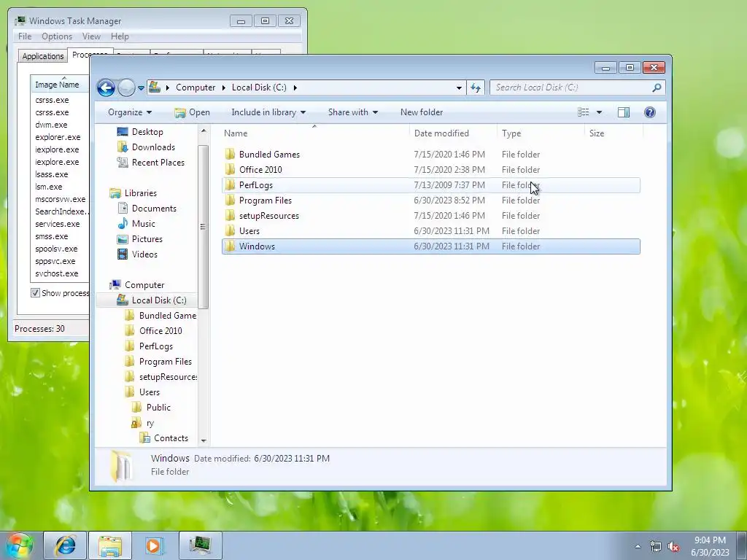Click the drive icon in the address bar

(155, 87)
